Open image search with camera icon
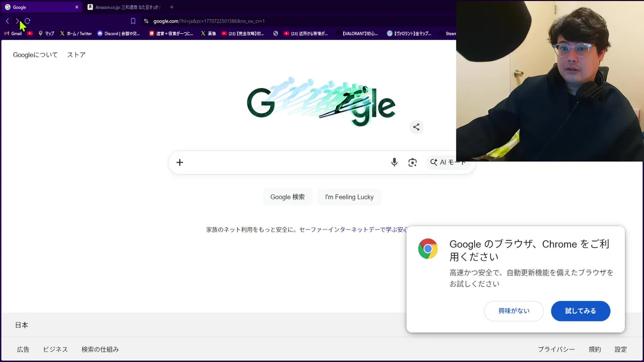 click(413, 162)
